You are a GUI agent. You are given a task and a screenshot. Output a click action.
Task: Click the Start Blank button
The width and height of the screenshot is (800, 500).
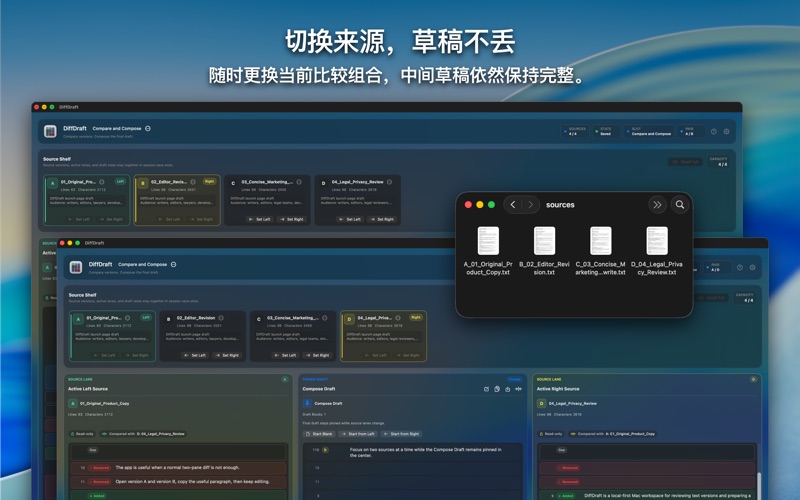319,434
